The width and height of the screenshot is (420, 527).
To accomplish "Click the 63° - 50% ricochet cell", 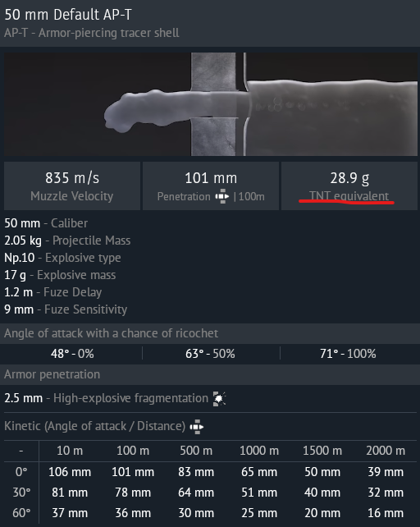I will click(x=210, y=354).
